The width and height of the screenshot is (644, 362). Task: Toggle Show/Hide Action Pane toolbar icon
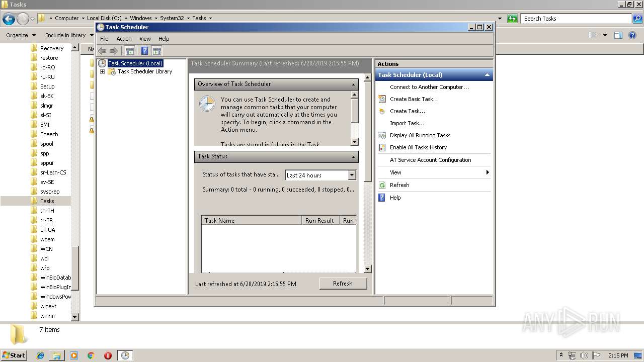click(x=157, y=51)
